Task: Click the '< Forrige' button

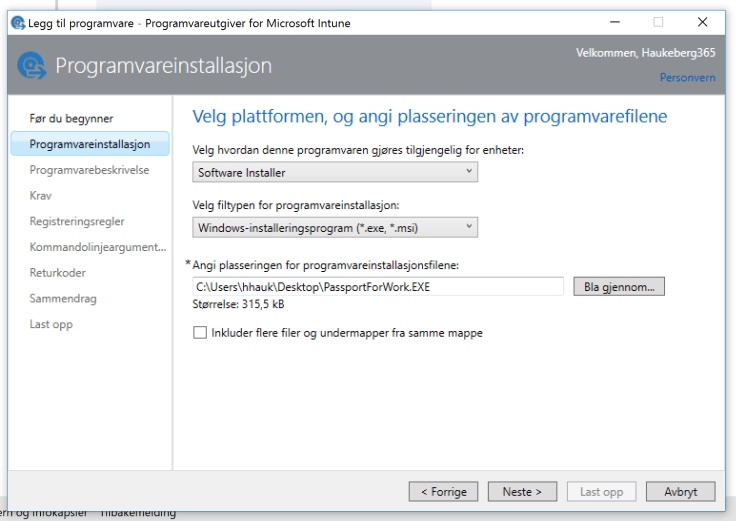Action: [443, 492]
